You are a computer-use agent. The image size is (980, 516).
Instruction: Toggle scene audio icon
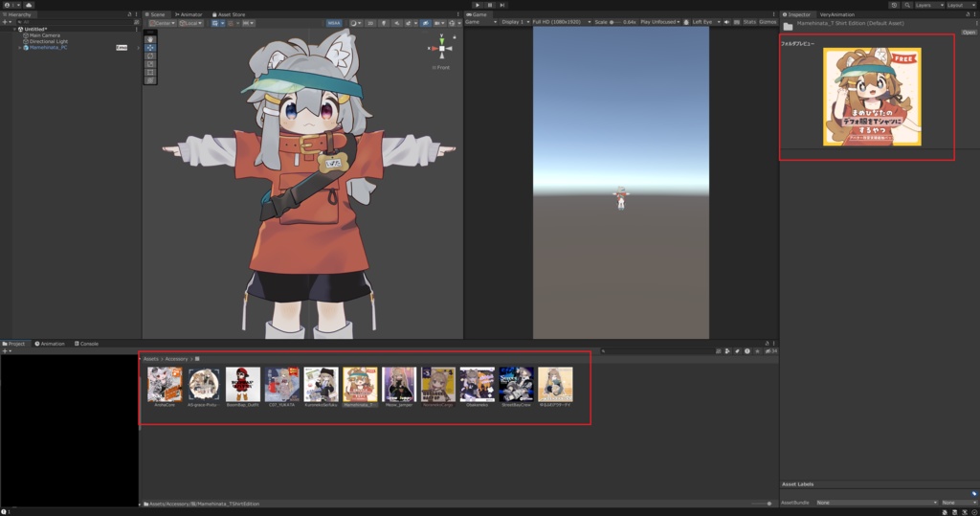click(397, 23)
